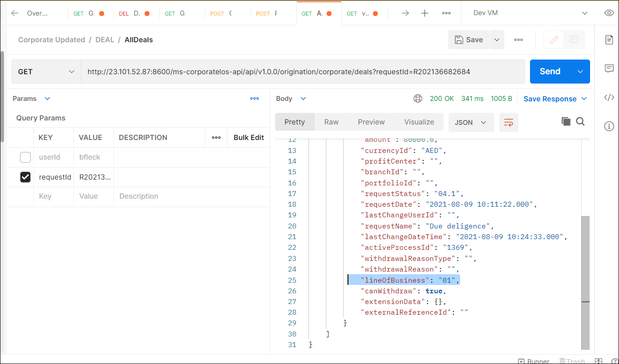Switch to the Overview tab
619x364 pixels.
tap(37, 13)
